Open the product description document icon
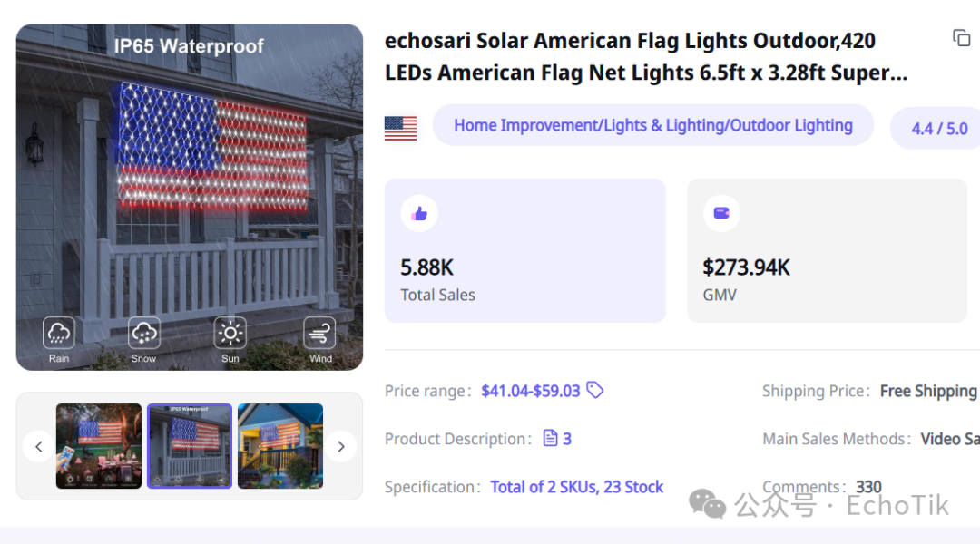Image resolution: width=980 pixels, height=544 pixels. point(550,439)
